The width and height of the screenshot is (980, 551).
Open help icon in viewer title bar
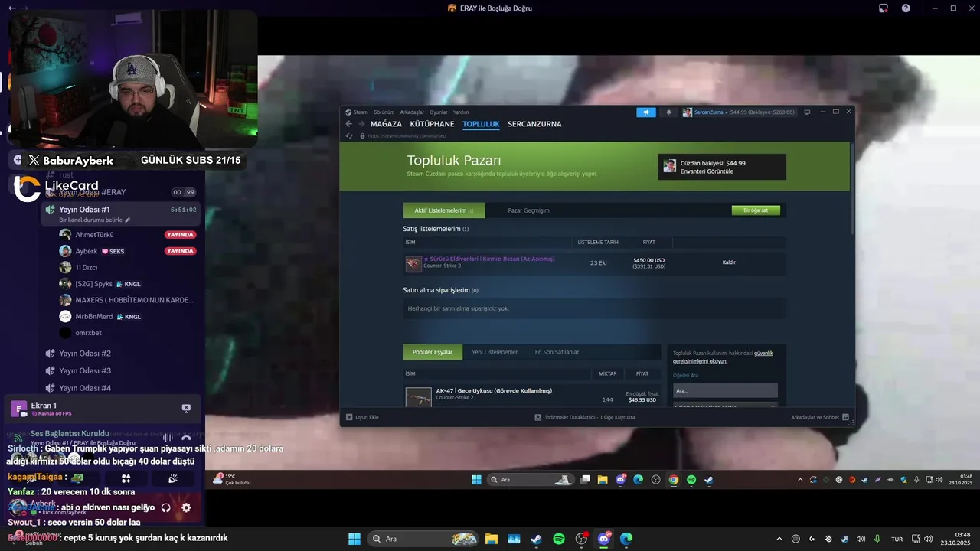point(906,8)
